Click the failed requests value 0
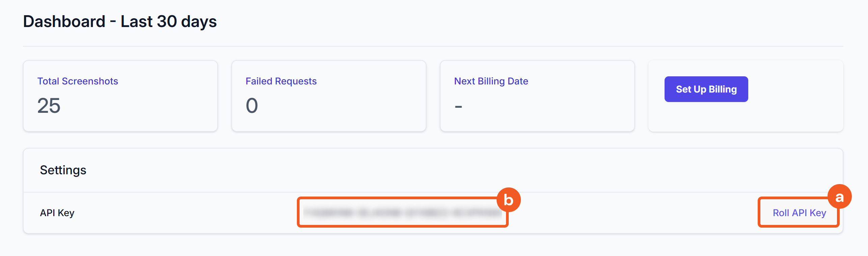The width and height of the screenshot is (868, 256). coord(252,106)
